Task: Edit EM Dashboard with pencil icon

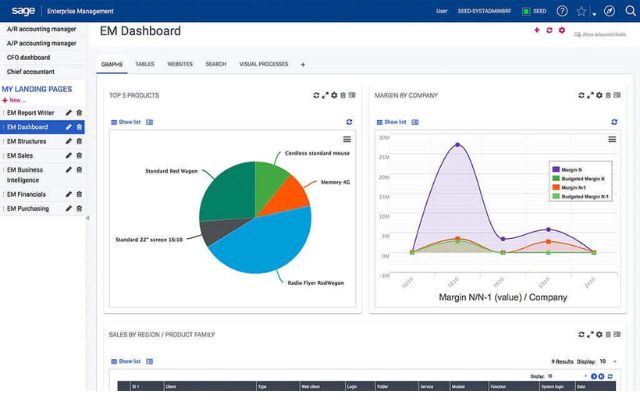Action: (x=69, y=127)
